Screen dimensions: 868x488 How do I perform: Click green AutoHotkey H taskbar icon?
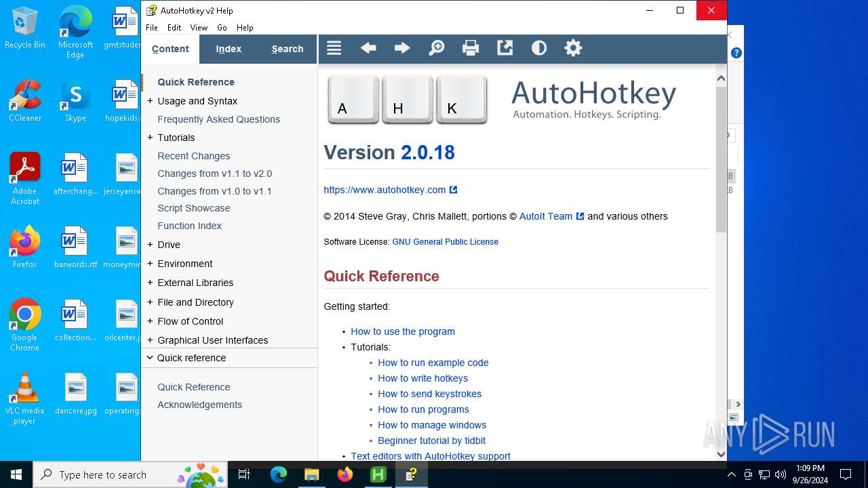[x=378, y=474]
